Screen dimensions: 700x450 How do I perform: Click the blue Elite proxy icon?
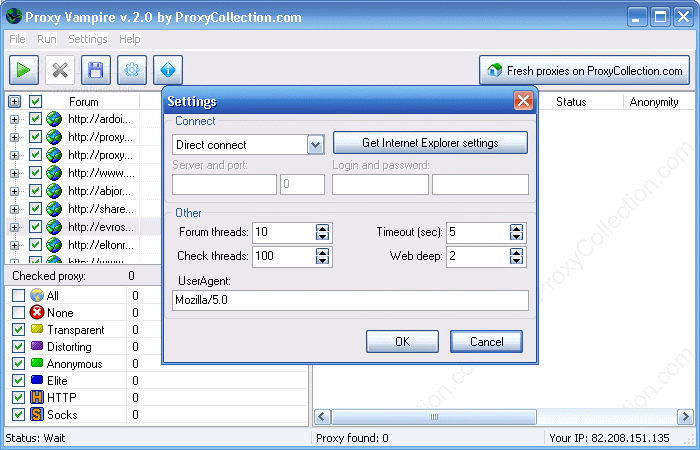pos(37,380)
